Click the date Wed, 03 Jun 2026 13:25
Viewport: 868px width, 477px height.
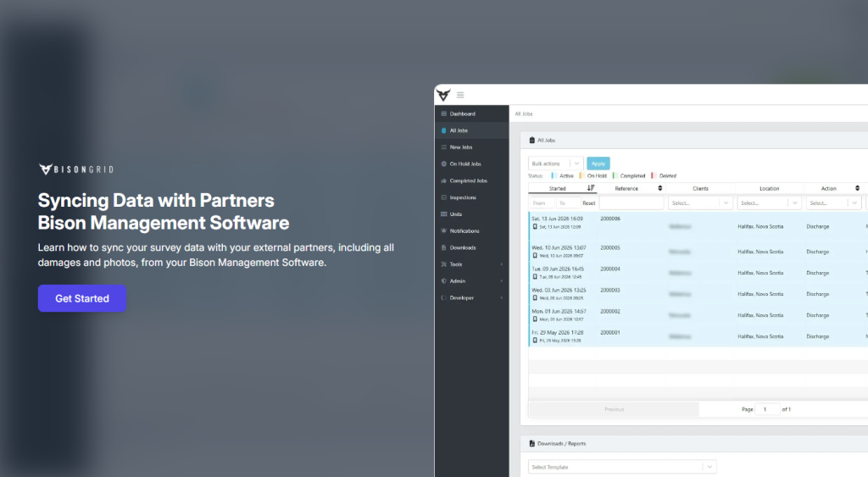click(x=559, y=290)
